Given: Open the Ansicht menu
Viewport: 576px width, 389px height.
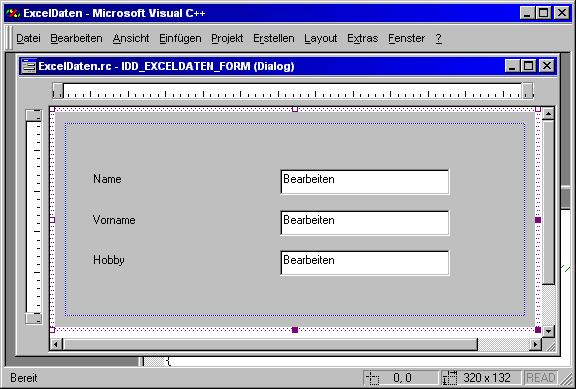Looking at the screenshot, I should pos(131,38).
